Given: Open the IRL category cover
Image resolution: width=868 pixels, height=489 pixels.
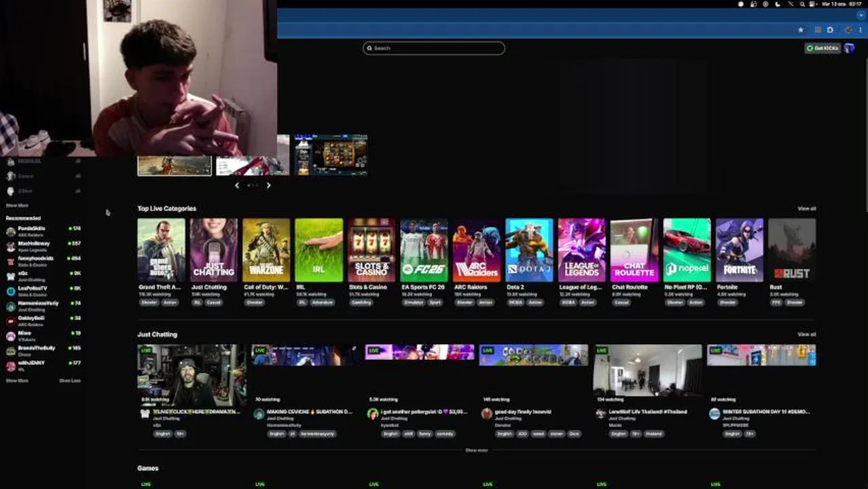Looking at the screenshot, I should [x=319, y=250].
